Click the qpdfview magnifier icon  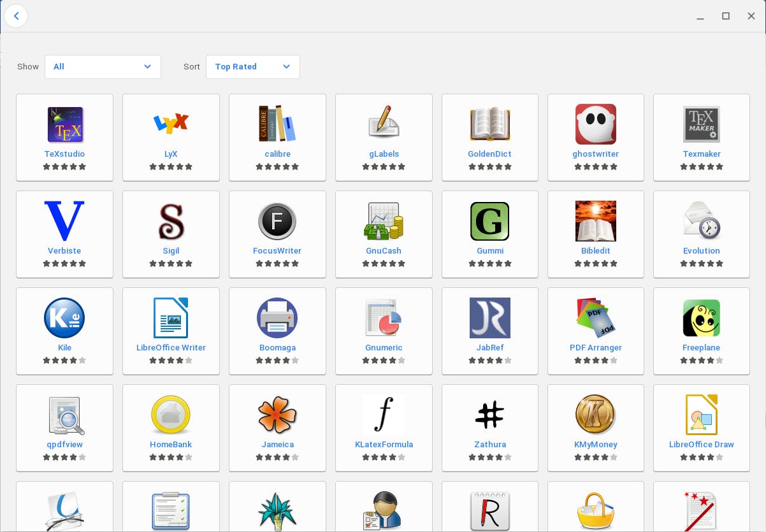(66, 415)
